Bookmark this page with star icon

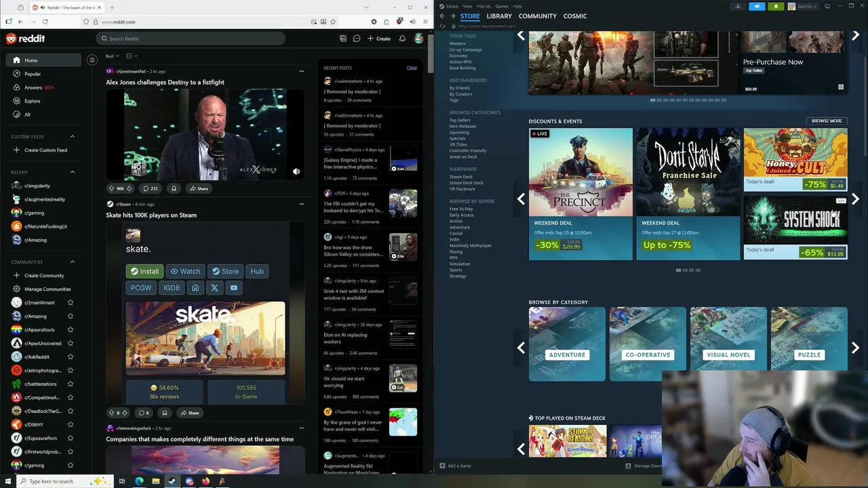point(333,22)
